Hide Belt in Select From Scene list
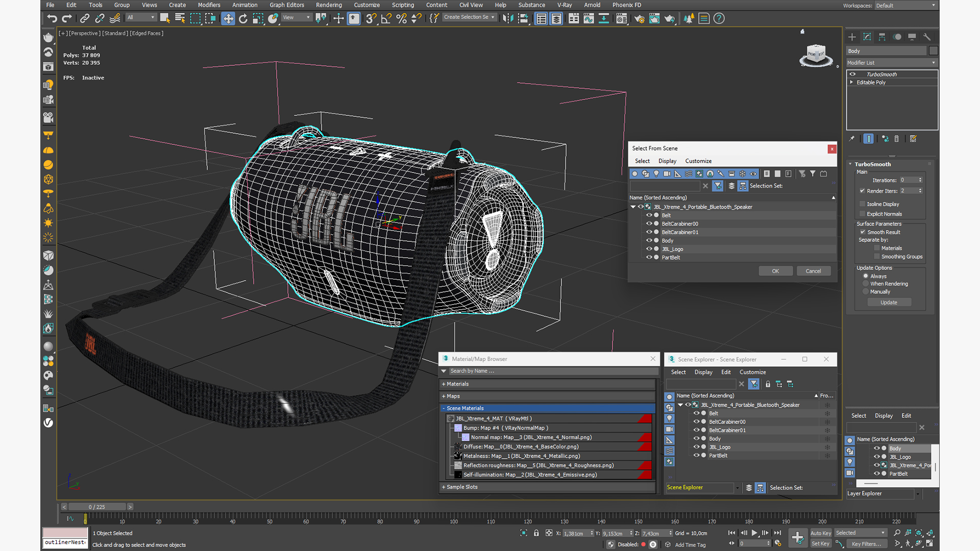This screenshot has height=551, width=980. pos(649,215)
